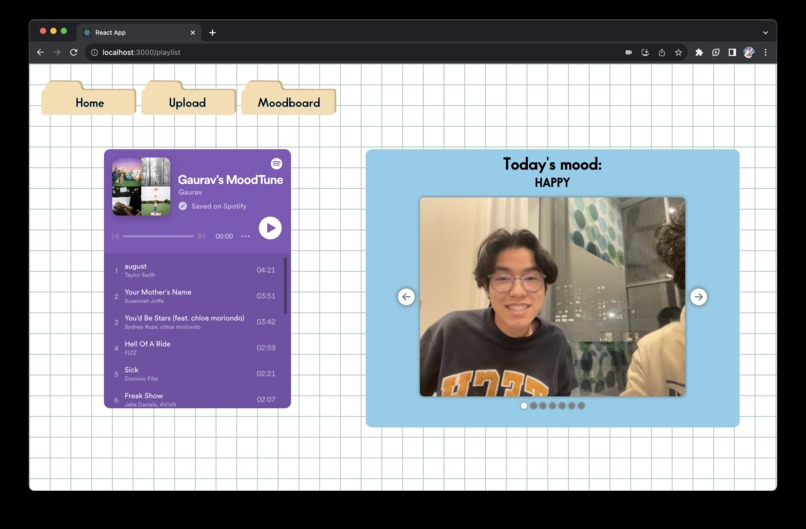
Task: Click the camera icon in the address bar
Action: coord(628,52)
